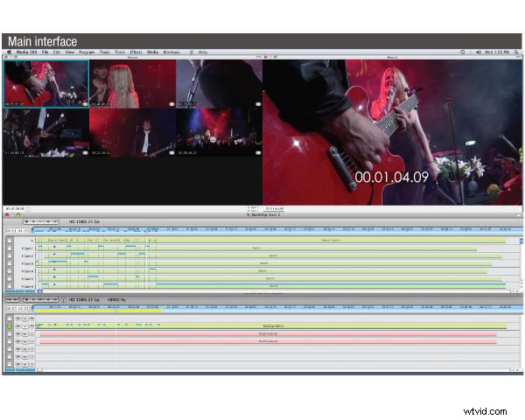Toggle the Cam 6 track circle
525x420 pixels.
tap(10, 286)
